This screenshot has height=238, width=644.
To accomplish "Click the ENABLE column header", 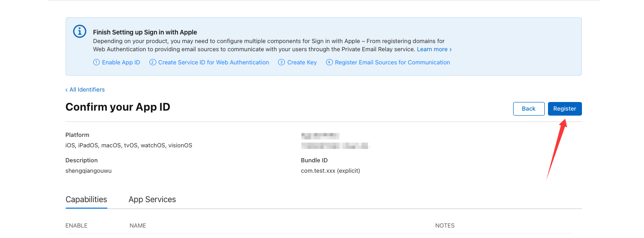I will (77, 226).
